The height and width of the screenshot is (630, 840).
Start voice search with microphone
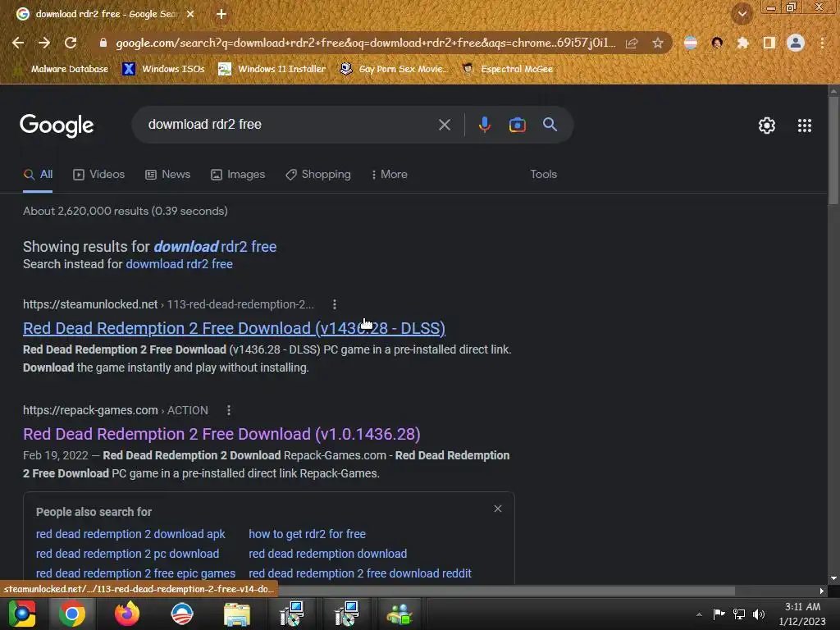pos(484,125)
